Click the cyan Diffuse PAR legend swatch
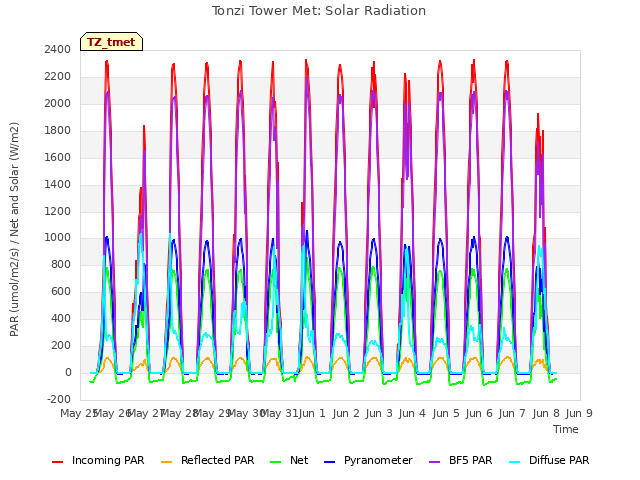This screenshot has width=640, height=480. 515,462
